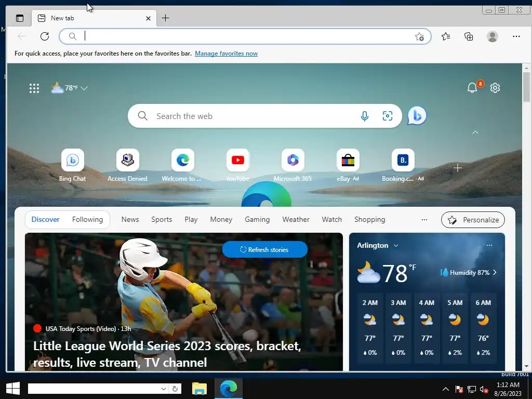Screen dimensions: 532x399
Task: Open the Favorites list icon
Action: (446, 36)
